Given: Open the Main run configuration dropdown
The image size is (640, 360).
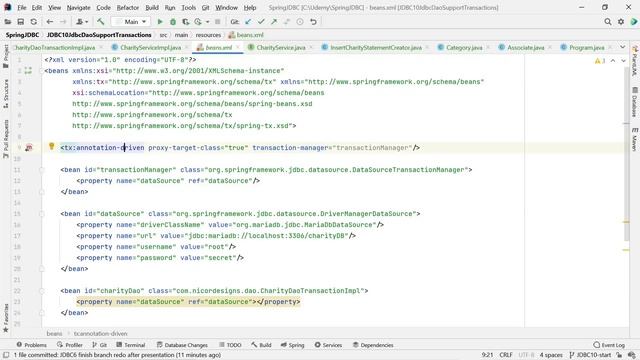Looking at the screenshot, I should point(131,22).
